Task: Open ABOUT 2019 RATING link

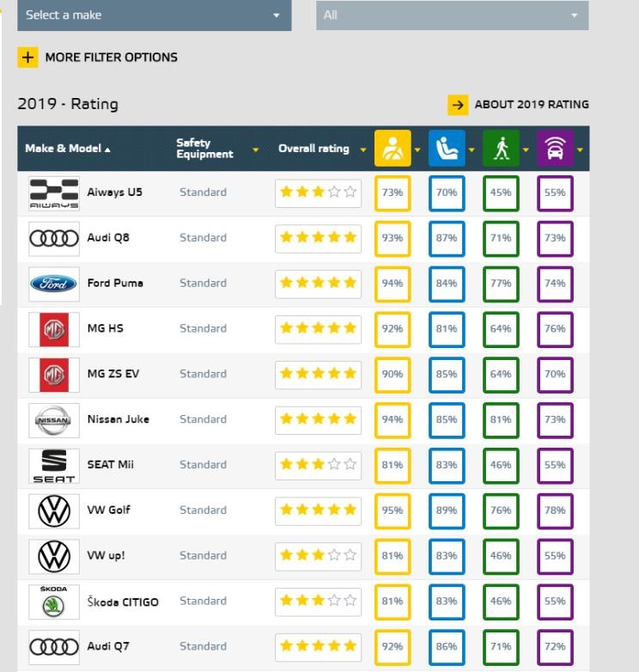Action: coord(532,105)
